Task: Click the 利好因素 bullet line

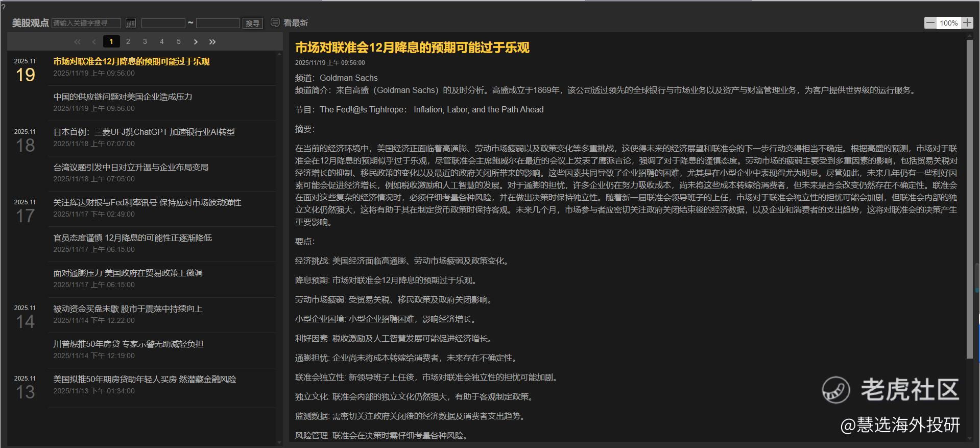Action: click(395, 338)
